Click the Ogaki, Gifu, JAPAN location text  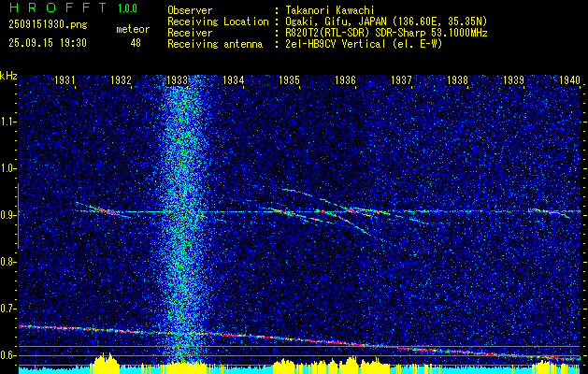point(385,22)
